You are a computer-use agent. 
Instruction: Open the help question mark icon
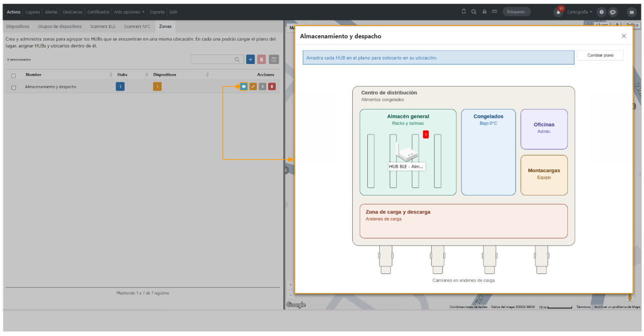click(x=601, y=12)
